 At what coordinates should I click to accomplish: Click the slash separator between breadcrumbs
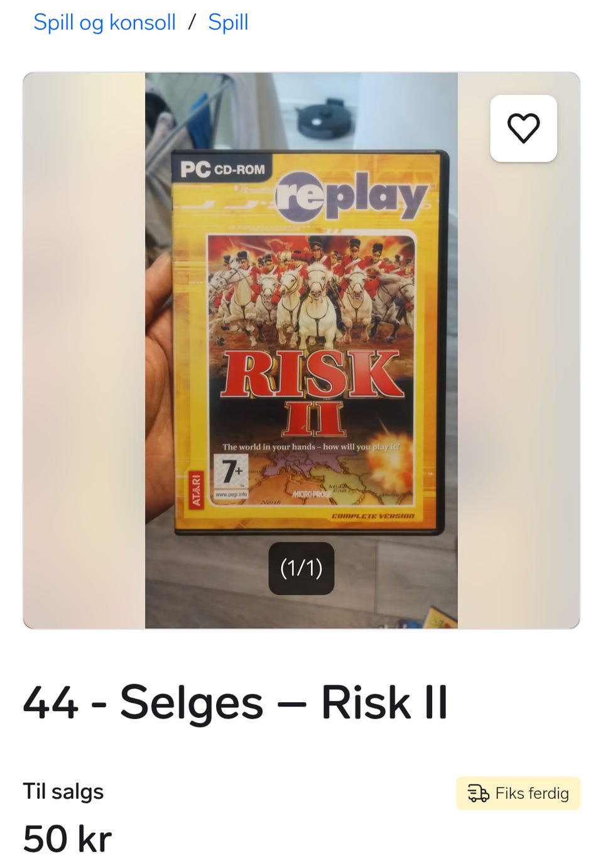tap(192, 23)
